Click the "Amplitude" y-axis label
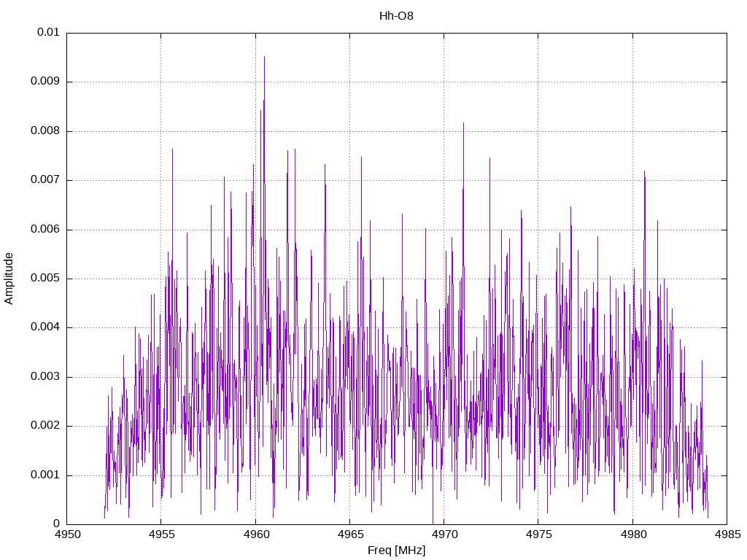747x560 pixels. click(x=9, y=279)
